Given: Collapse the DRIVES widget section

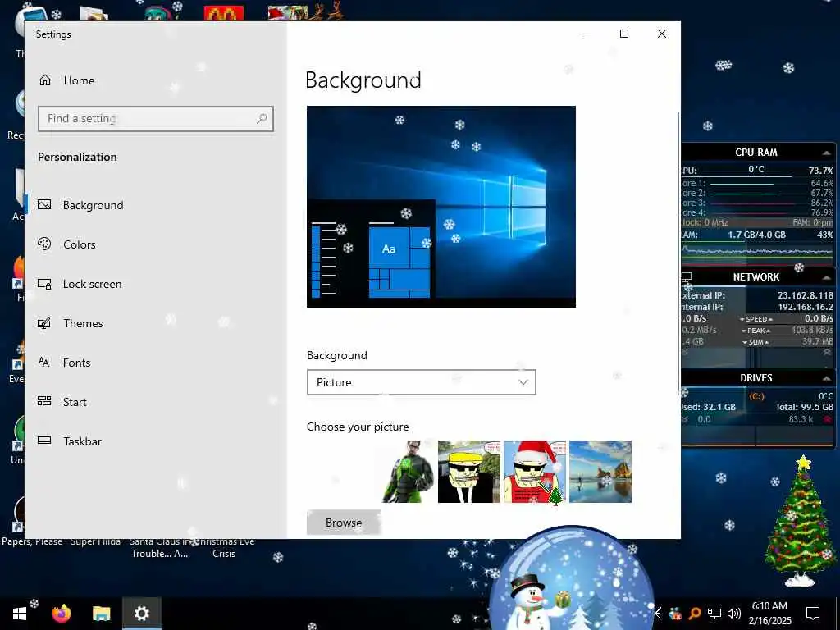Looking at the screenshot, I should [827, 378].
